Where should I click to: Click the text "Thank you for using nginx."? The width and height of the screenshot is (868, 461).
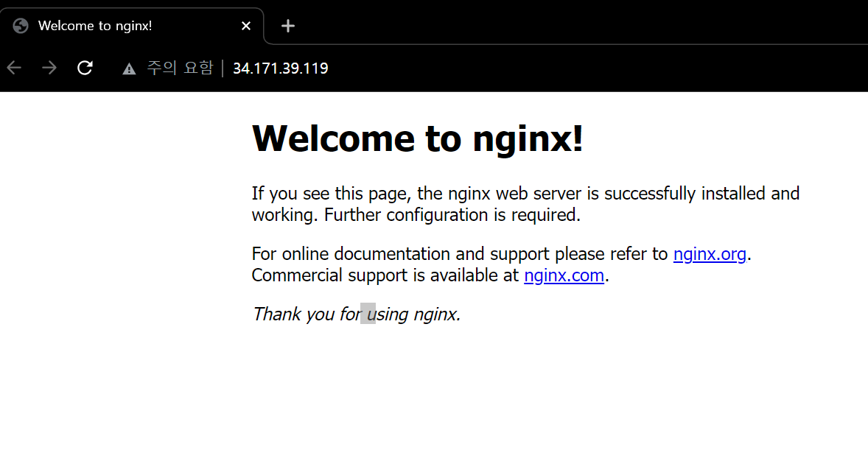[x=357, y=314]
